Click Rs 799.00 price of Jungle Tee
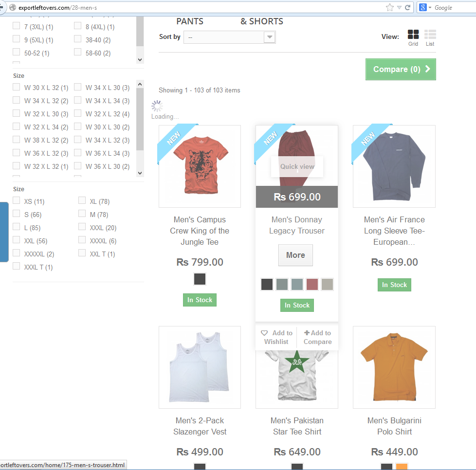This screenshot has width=476, height=470. pos(200,262)
